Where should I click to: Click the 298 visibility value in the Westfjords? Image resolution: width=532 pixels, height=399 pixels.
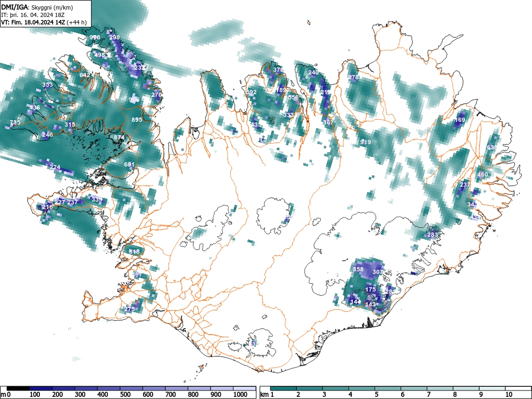[x=115, y=37]
